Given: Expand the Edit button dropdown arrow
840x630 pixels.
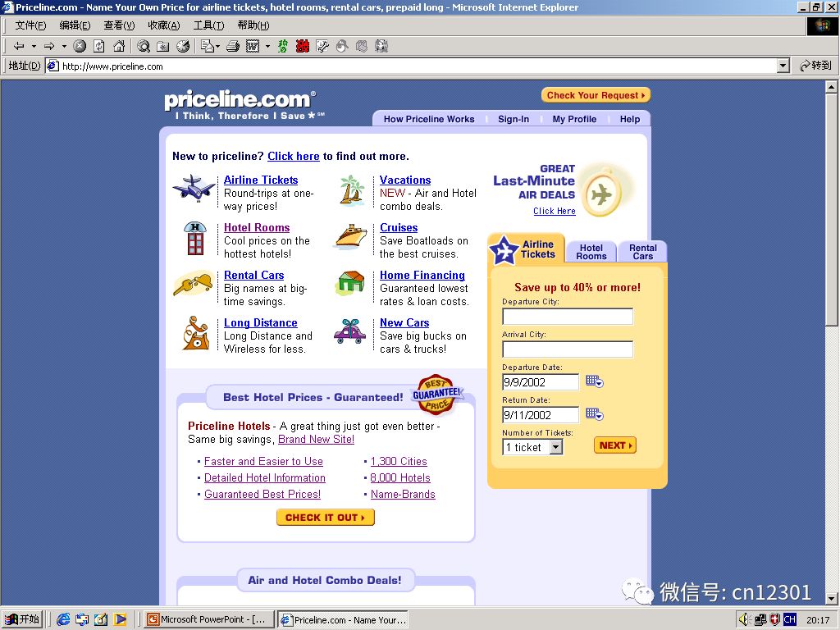Looking at the screenshot, I should coord(267,47).
